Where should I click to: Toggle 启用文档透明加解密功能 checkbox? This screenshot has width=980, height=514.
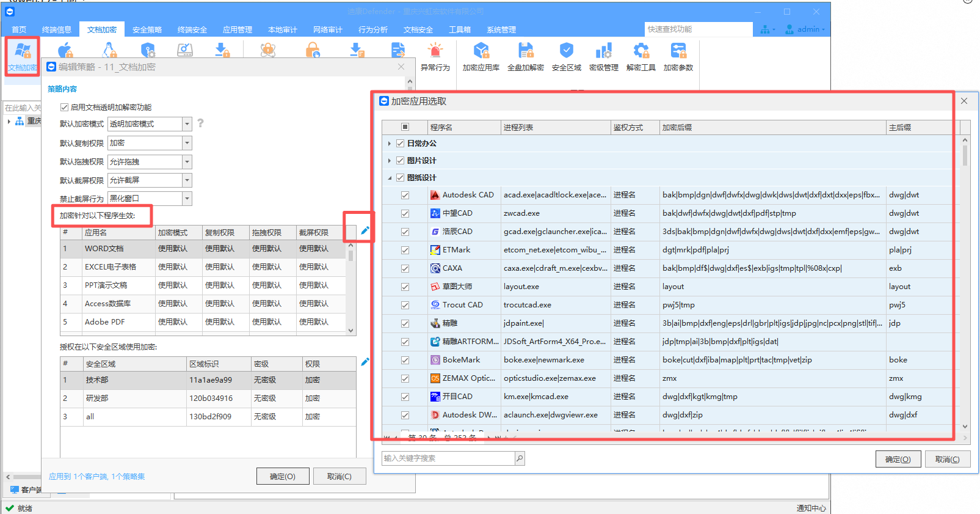pos(64,107)
